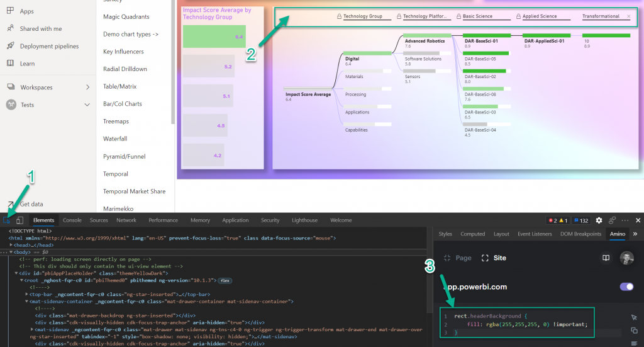Click the lock icon beside Applied Science
The width and height of the screenshot is (644, 347).
pos(518,16)
